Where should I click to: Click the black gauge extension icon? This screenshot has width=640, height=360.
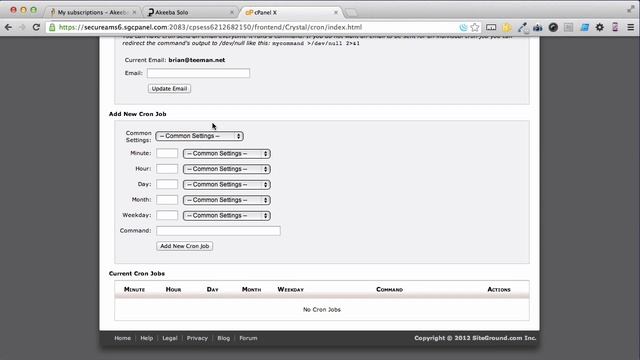tap(553, 27)
